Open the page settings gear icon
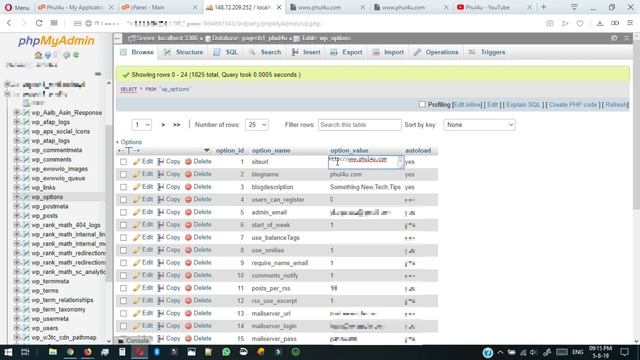 614,38
